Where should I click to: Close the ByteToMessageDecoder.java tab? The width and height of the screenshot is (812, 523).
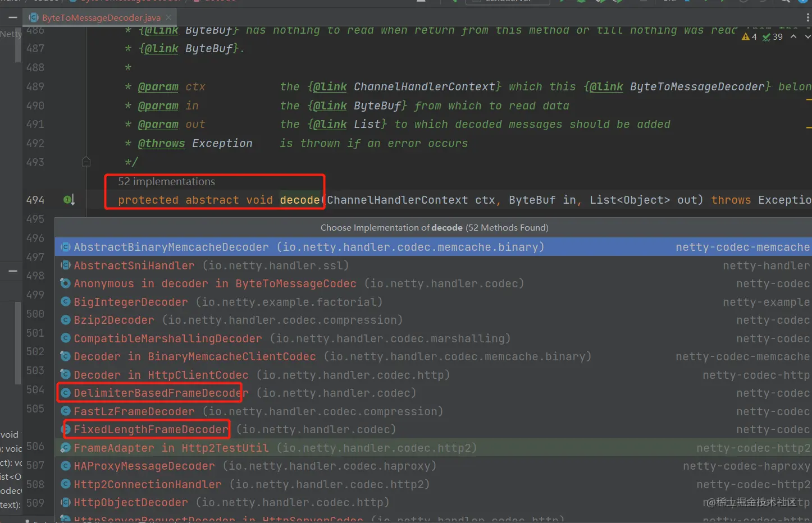click(x=168, y=17)
